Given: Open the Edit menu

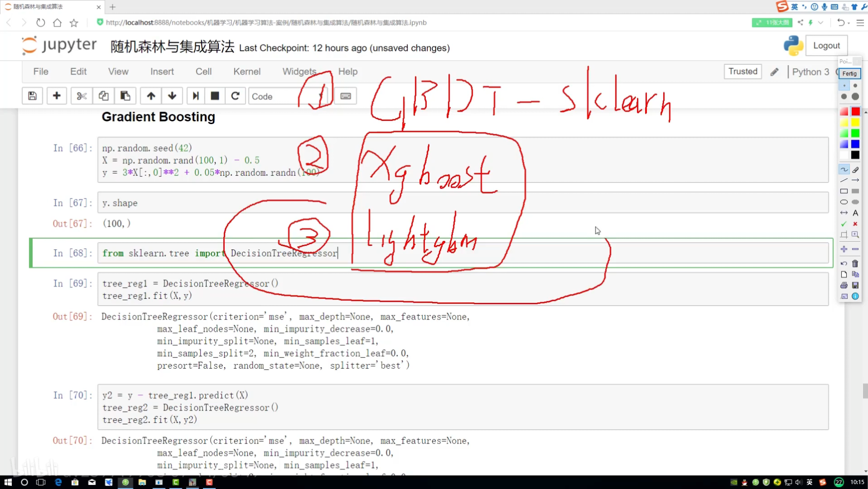Looking at the screenshot, I should pyautogui.click(x=78, y=72).
